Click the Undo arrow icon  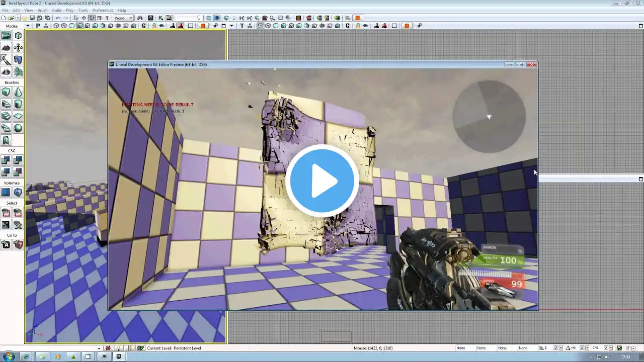58,18
